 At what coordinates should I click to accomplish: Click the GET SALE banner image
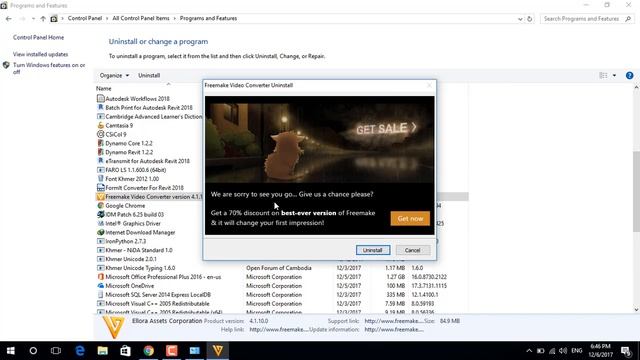(320, 140)
